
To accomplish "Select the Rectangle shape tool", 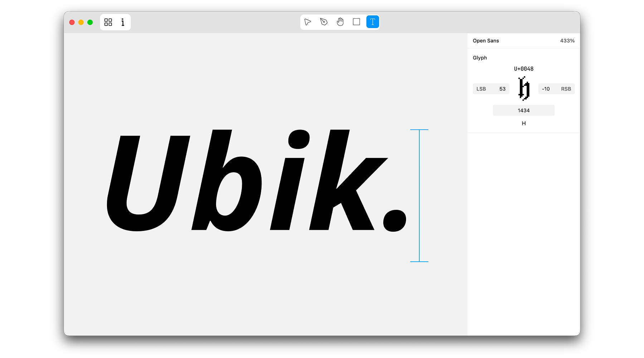I will point(356,22).
